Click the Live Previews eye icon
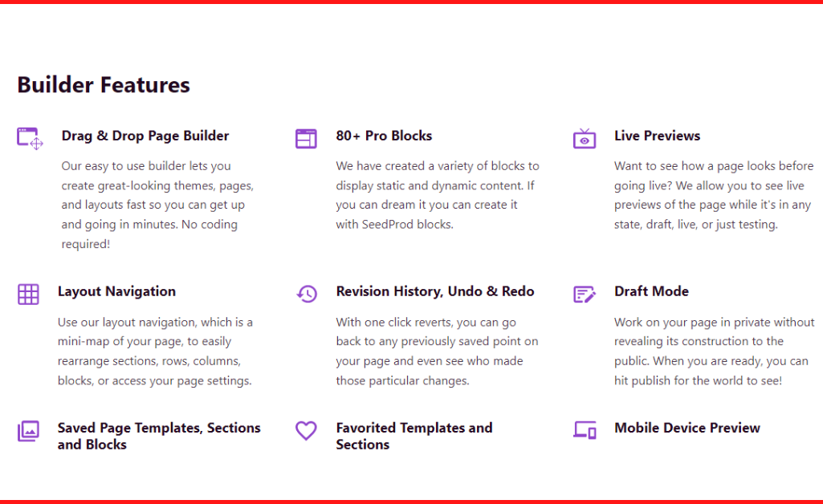This screenshot has height=504, width=823. point(585,139)
